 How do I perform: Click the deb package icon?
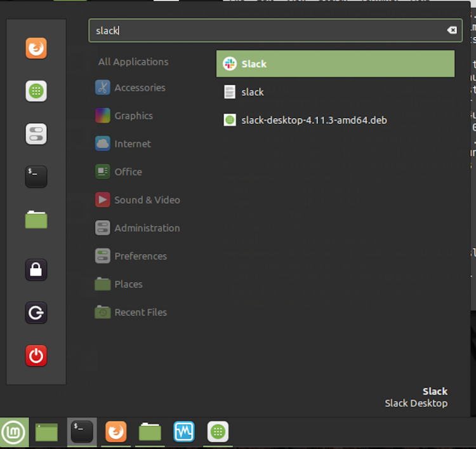pyautogui.click(x=230, y=120)
